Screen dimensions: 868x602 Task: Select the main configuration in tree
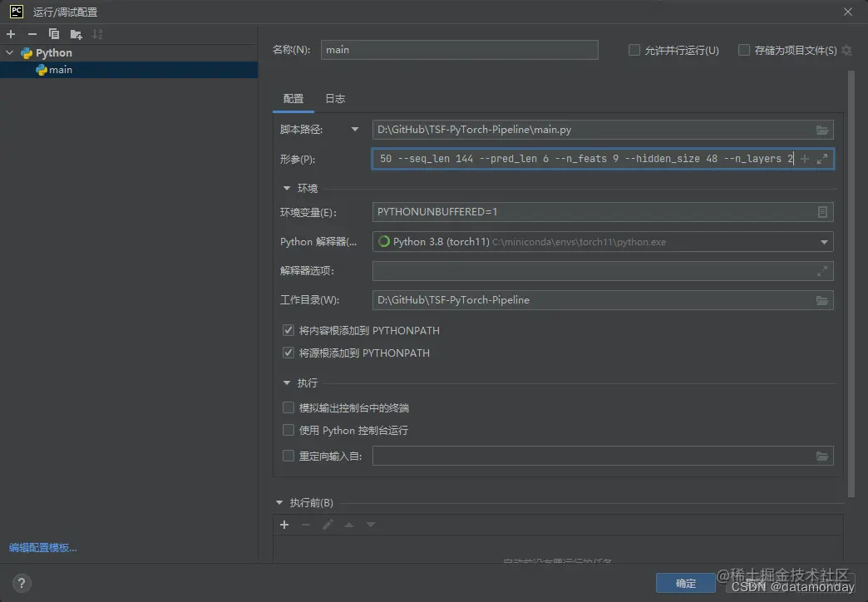[128, 70]
